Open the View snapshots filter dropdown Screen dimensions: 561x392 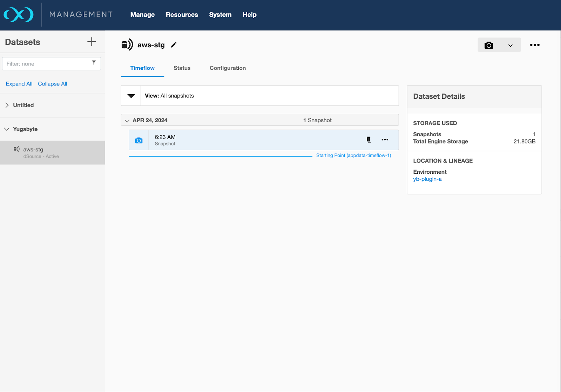tap(131, 96)
